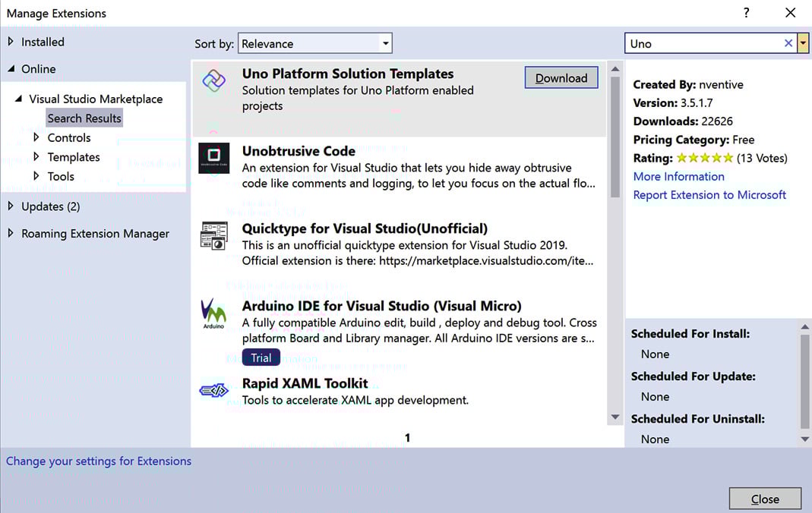Click the Trial badge on Arduino IDE
The height and width of the screenshot is (513, 812).
pos(261,357)
